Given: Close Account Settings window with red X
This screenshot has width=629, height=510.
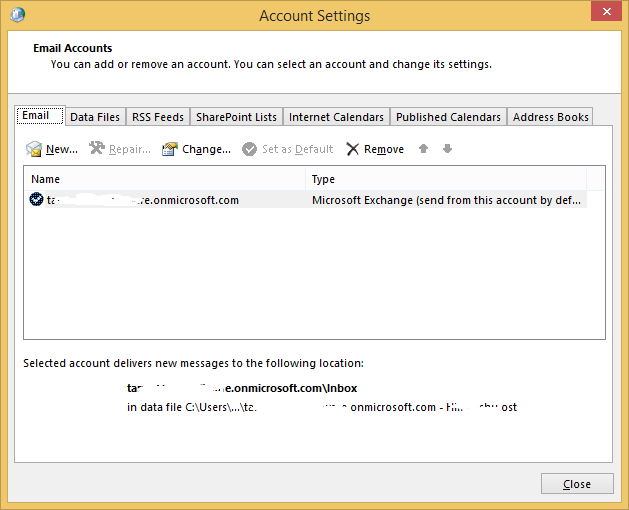Looking at the screenshot, I should [x=606, y=11].
